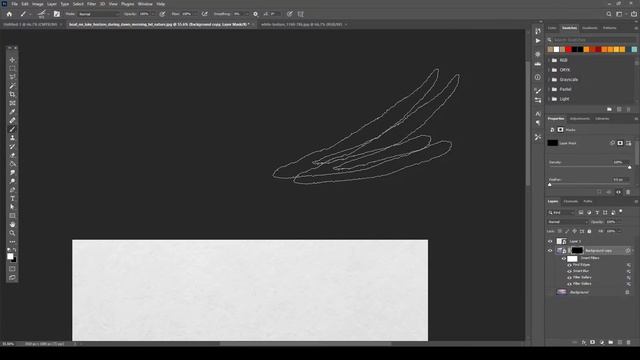Pick the red swatch
Image resolution: width=640 pixels, height=360 pixels.
pos(568,49)
